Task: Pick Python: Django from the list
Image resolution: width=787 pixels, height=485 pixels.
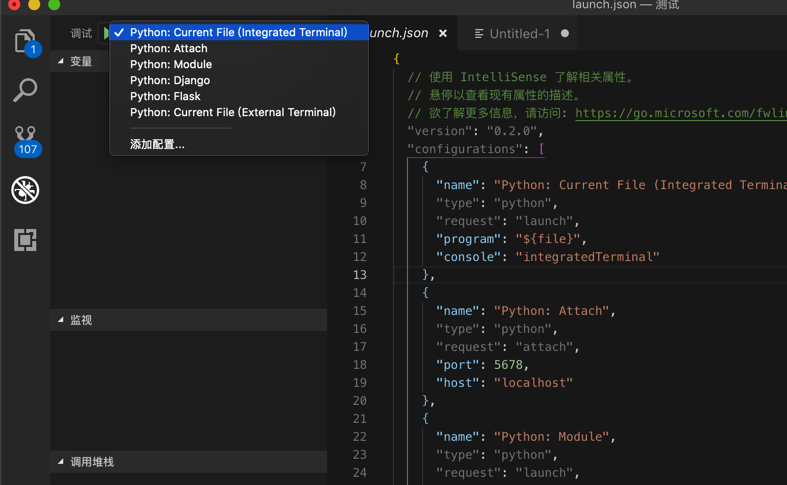Action: point(170,80)
